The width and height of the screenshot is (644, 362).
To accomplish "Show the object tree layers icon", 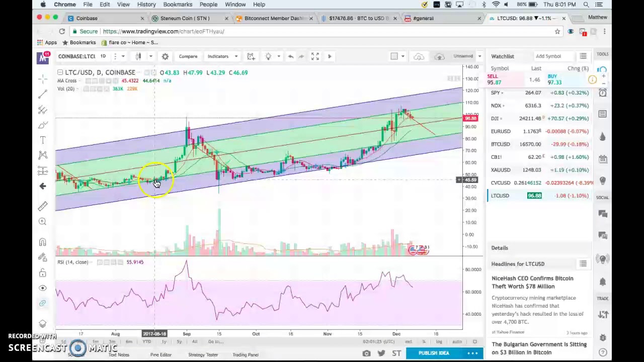I will 43,323.
